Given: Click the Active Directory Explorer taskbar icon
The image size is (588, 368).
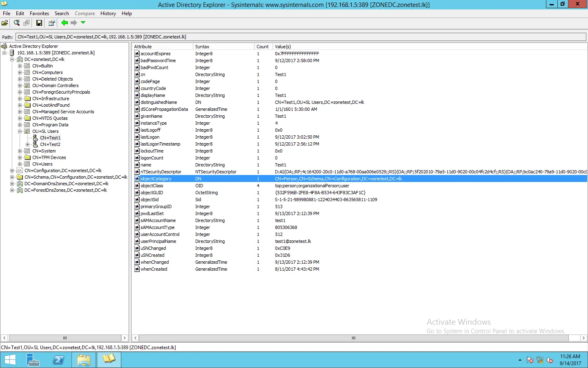Looking at the screenshot, I should point(109,360).
